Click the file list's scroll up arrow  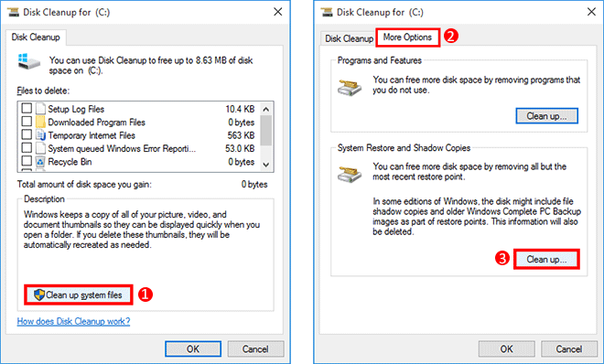pos(265,109)
